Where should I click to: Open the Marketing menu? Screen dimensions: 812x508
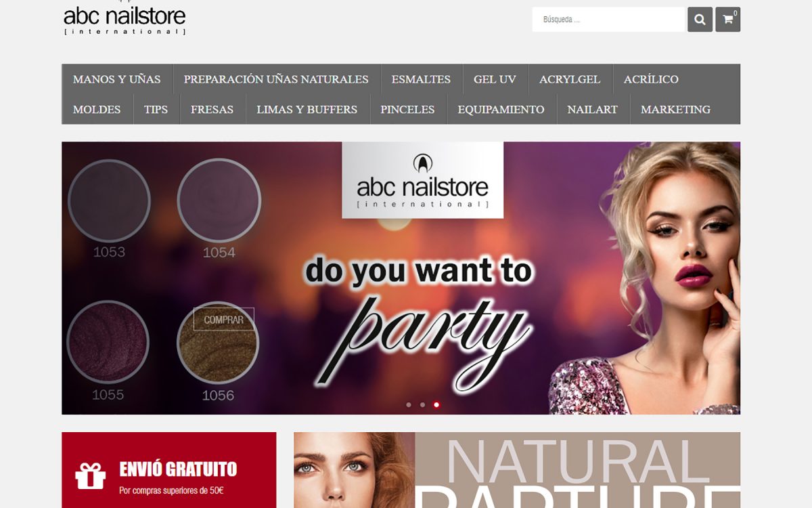pos(675,109)
